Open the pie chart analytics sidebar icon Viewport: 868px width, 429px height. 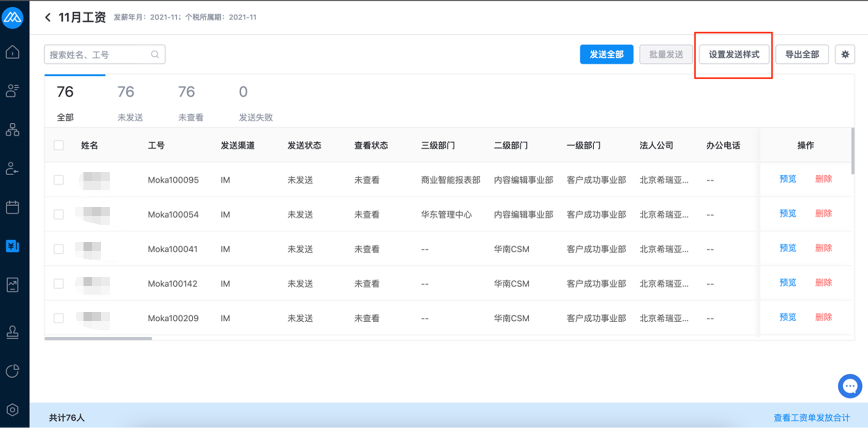point(13,371)
